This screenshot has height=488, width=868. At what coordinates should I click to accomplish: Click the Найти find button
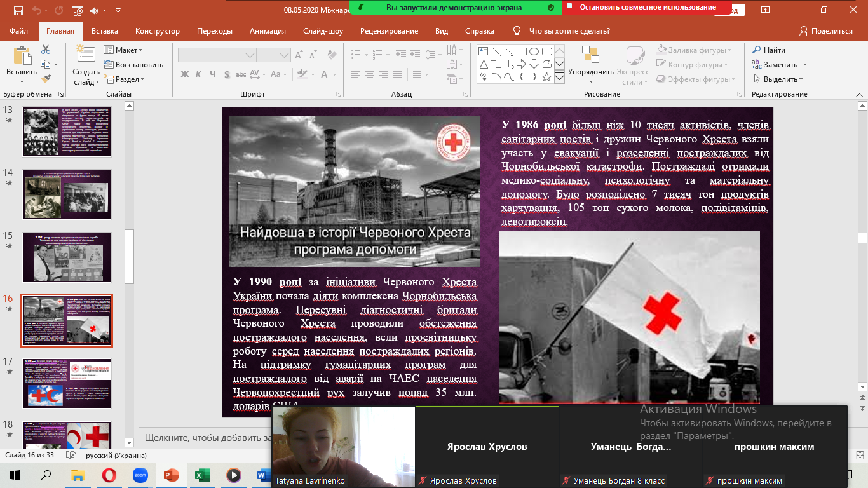768,50
